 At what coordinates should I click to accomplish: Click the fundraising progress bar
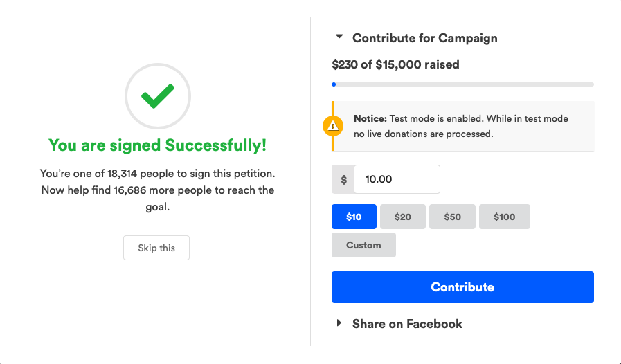(462, 84)
